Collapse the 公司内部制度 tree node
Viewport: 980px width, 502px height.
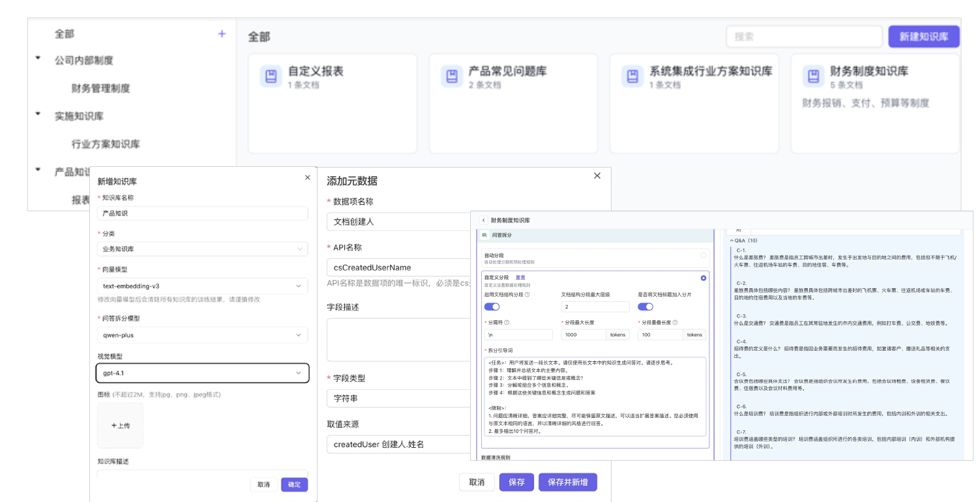coord(38,59)
